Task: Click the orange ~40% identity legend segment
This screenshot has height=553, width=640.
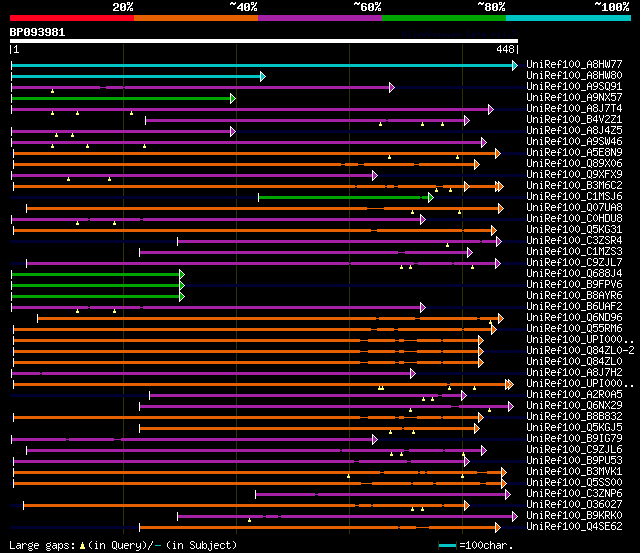Action: (196, 18)
